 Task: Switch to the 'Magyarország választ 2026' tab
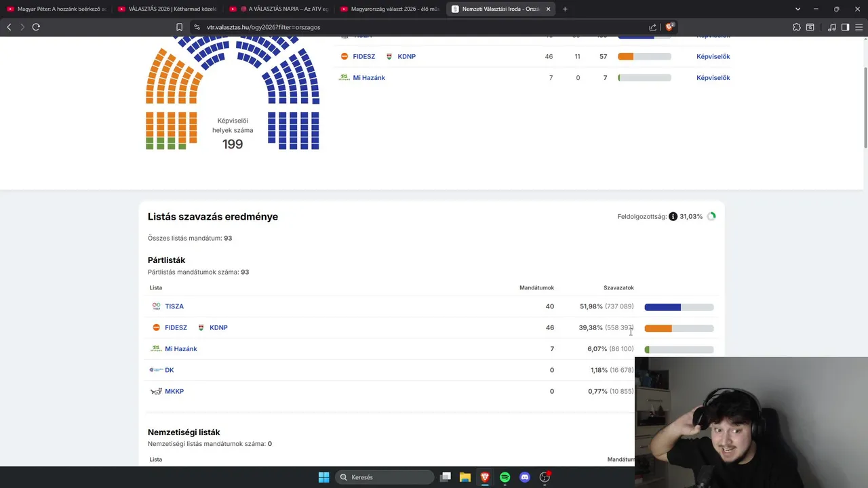click(x=390, y=9)
